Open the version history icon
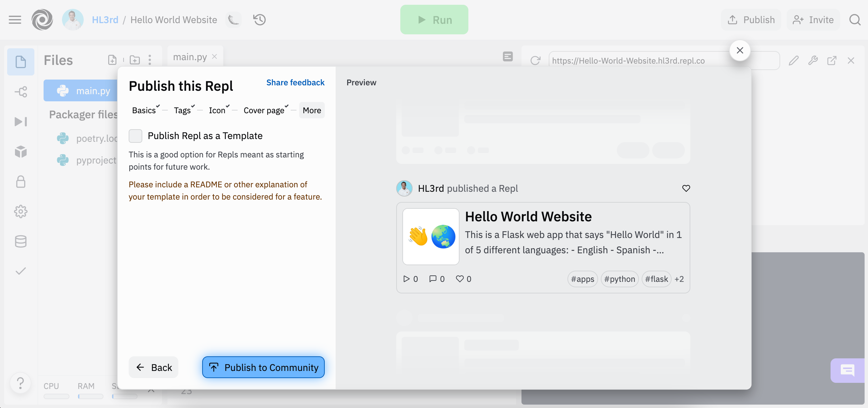This screenshot has height=408, width=868. (x=259, y=20)
